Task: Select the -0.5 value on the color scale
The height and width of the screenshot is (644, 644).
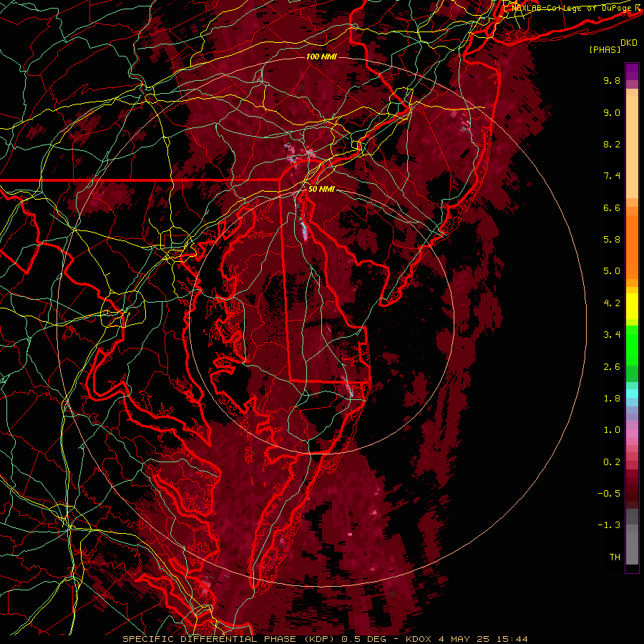Action: coord(609,494)
